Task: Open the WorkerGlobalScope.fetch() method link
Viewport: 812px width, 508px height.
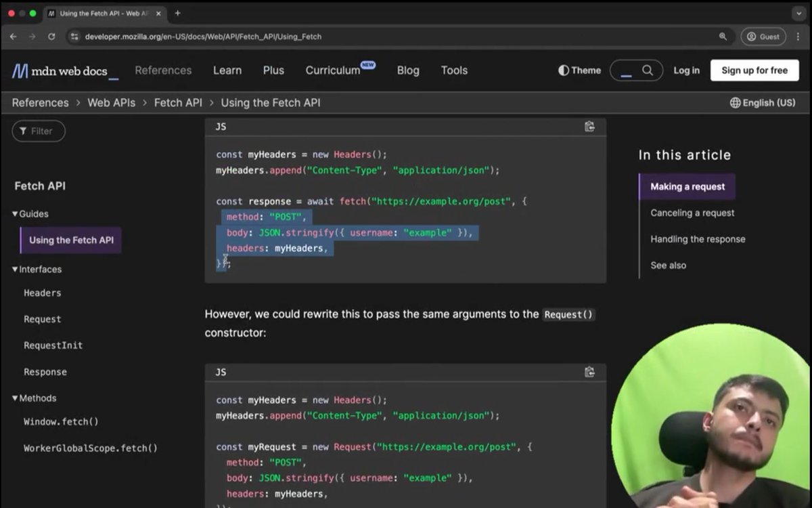Action: tap(91, 448)
